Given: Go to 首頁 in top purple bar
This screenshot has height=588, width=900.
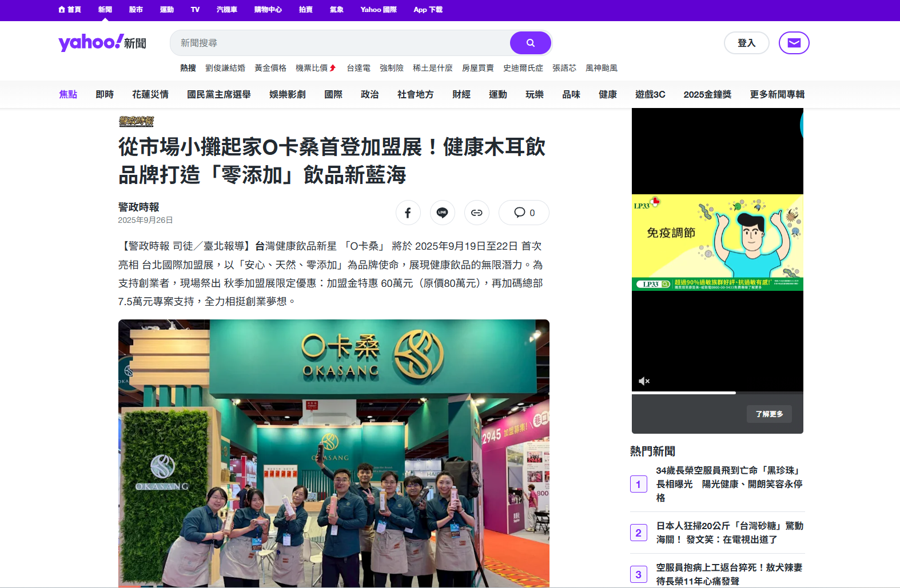Looking at the screenshot, I should click(70, 10).
